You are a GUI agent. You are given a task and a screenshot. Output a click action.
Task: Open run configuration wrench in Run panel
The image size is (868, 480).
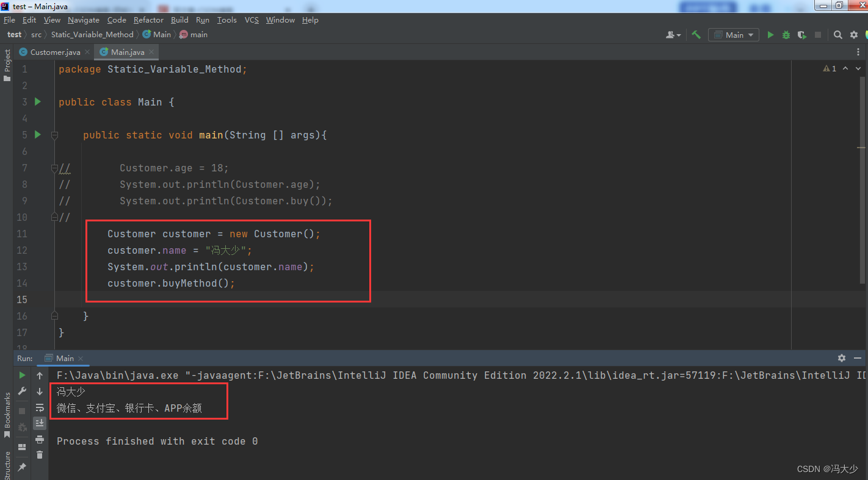[x=22, y=391]
